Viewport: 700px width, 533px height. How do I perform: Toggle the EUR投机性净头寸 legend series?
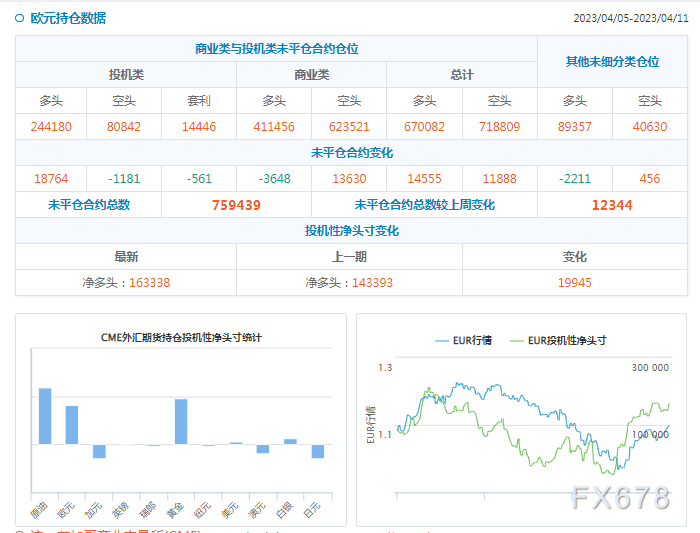click(x=558, y=340)
